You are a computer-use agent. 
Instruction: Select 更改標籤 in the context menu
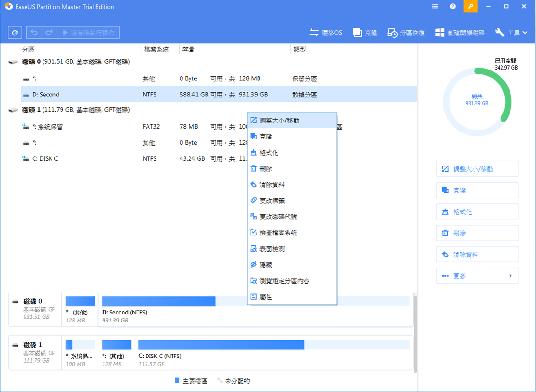292,200
